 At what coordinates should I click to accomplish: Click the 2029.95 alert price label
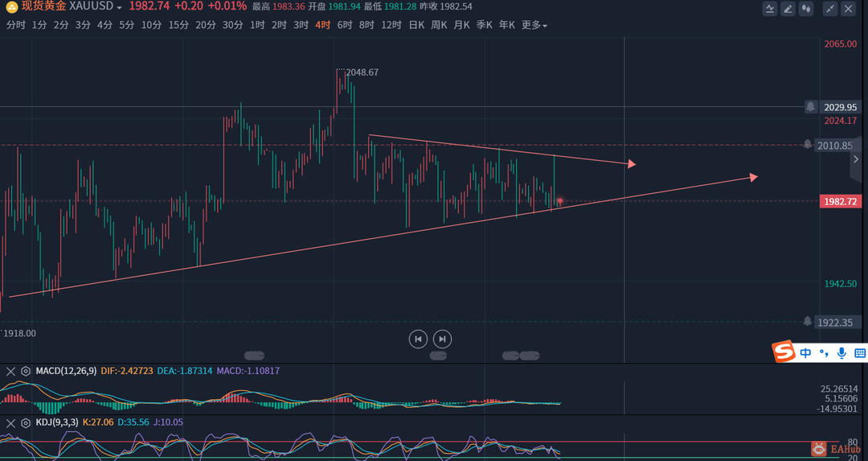841,107
